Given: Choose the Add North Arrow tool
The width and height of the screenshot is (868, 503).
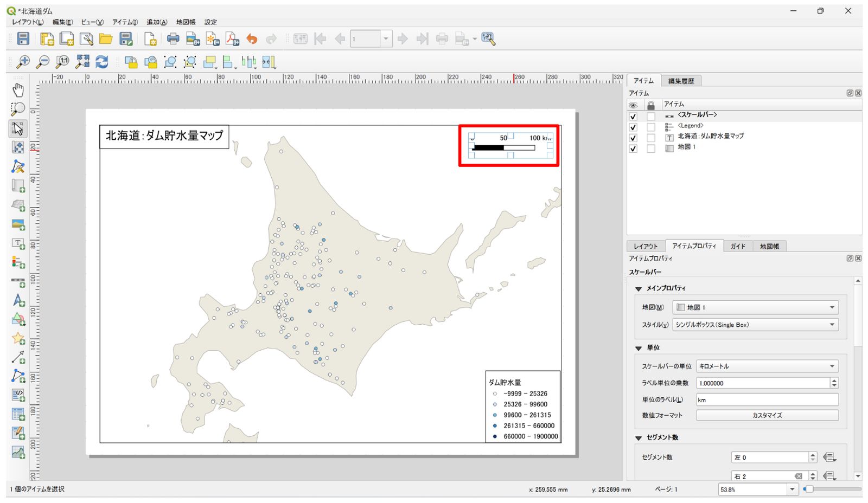Looking at the screenshot, I should [18, 300].
